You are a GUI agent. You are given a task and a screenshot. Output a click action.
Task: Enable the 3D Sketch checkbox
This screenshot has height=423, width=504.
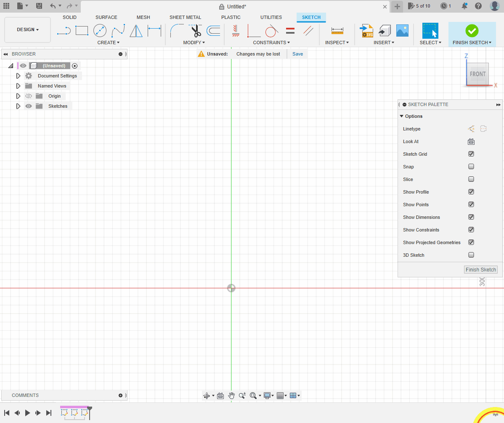pos(471,255)
